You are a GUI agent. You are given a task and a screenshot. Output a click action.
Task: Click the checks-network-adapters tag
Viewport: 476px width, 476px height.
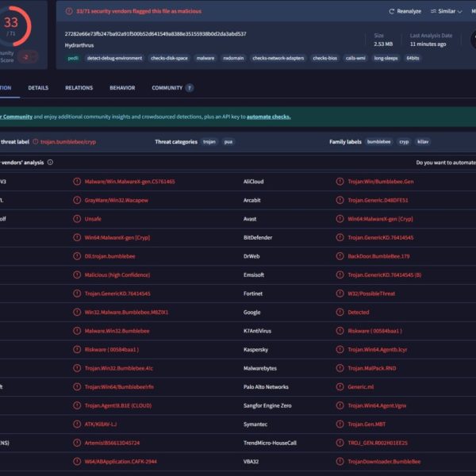tap(278, 58)
